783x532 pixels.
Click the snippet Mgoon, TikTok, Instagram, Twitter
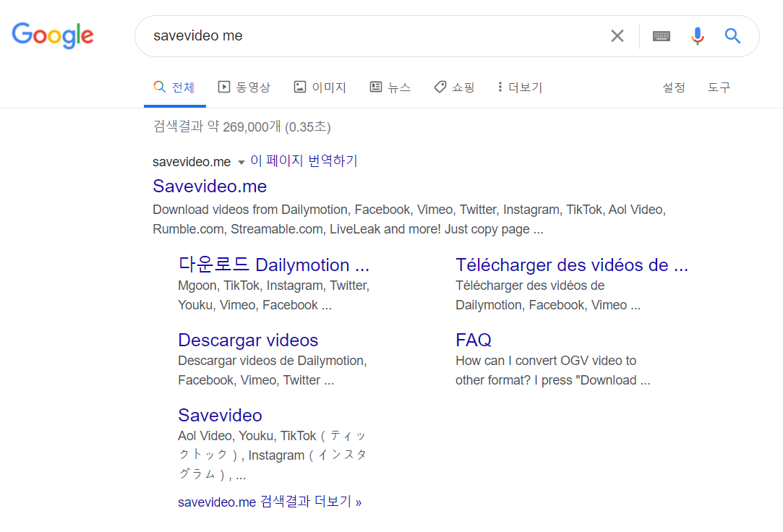click(273, 295)
